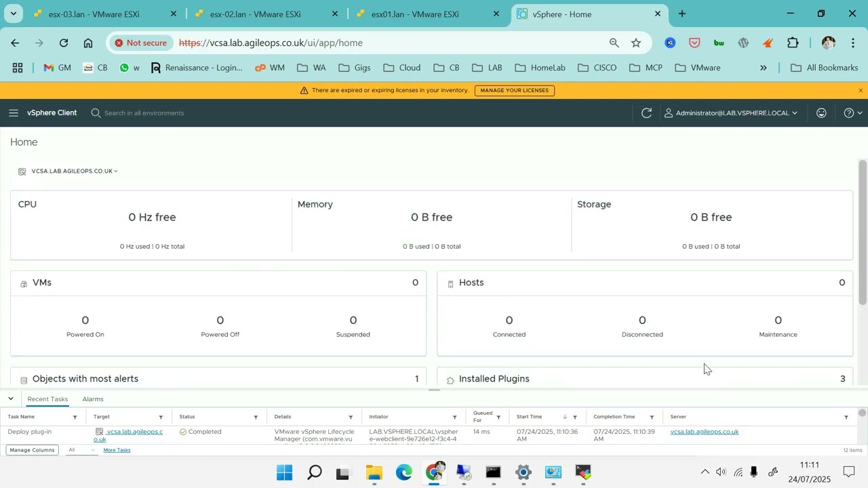Switch to Recent Tasks tab
The image size is (868, 488).
[47, 399]
